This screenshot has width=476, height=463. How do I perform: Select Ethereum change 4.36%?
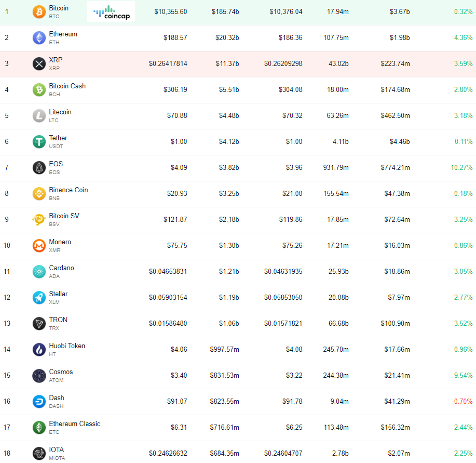tap(463, 37)
